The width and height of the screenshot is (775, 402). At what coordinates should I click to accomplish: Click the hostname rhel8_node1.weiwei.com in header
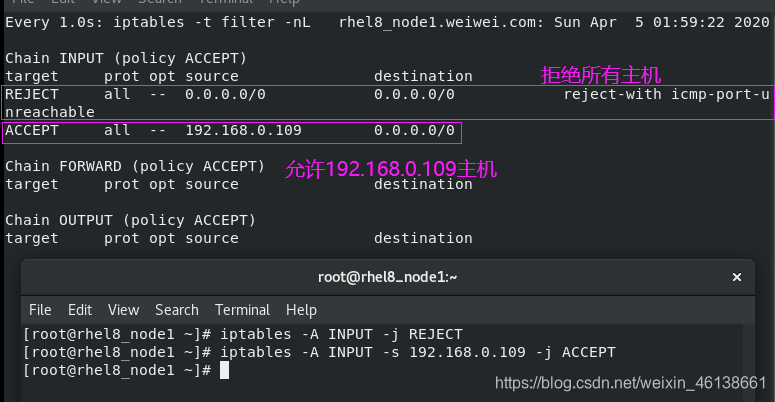click(441, 22)
